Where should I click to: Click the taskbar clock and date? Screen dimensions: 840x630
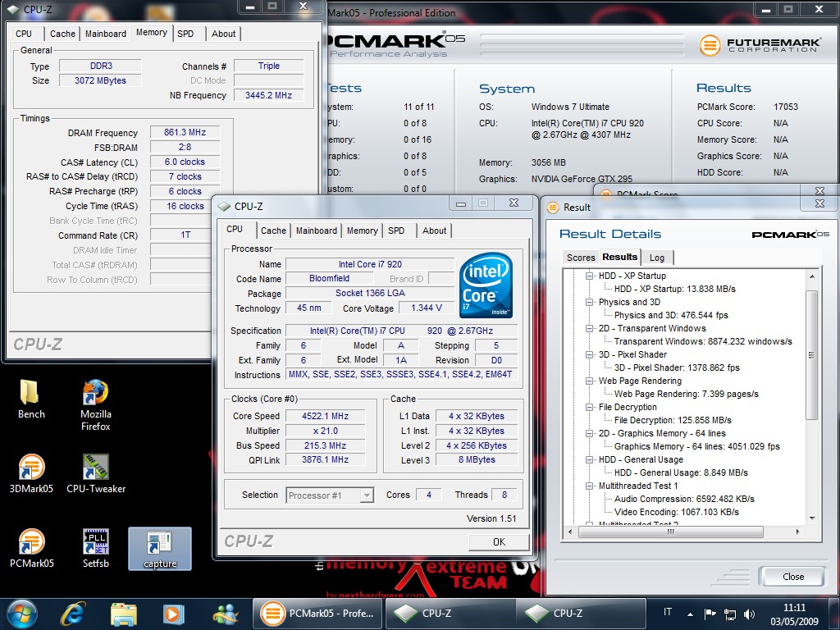point(794,614)
